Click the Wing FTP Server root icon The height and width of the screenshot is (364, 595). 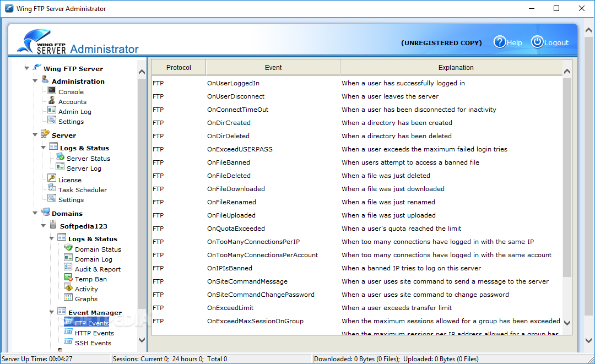click(x=37, y=67)
